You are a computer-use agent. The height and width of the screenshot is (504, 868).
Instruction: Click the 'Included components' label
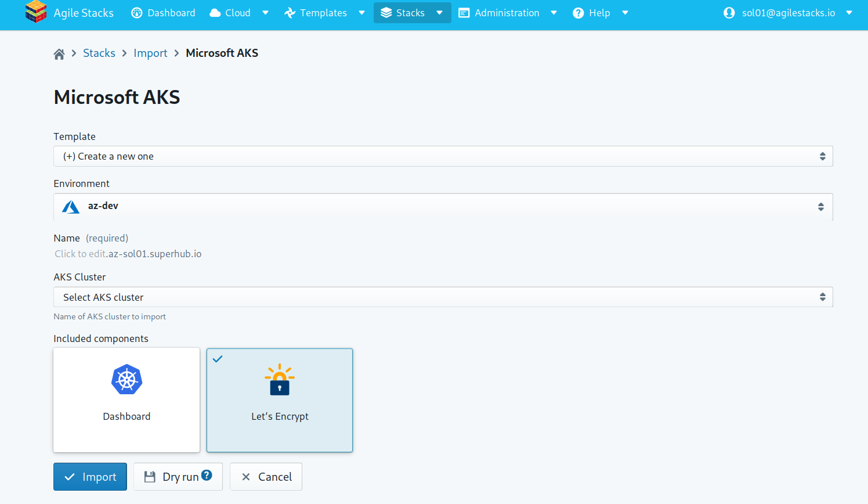coord(101,339)
